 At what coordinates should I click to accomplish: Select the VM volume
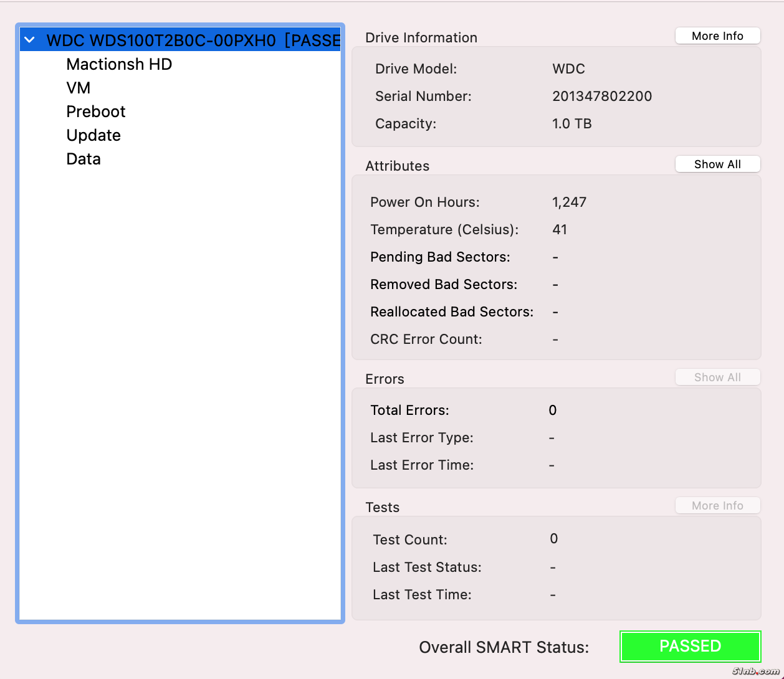click(x=79, y=88)
